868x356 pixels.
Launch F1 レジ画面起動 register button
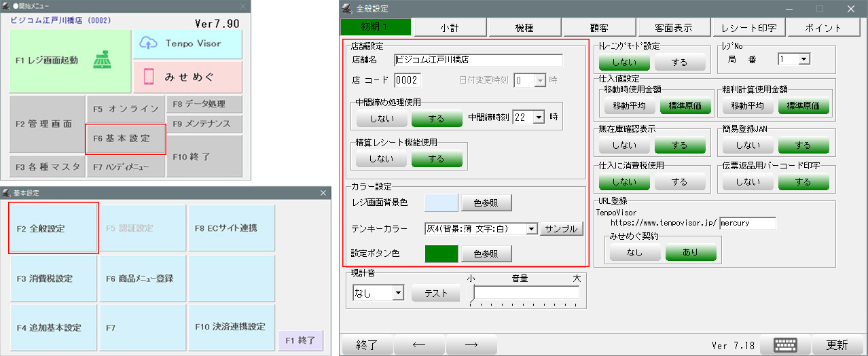(x=71, y=60)
